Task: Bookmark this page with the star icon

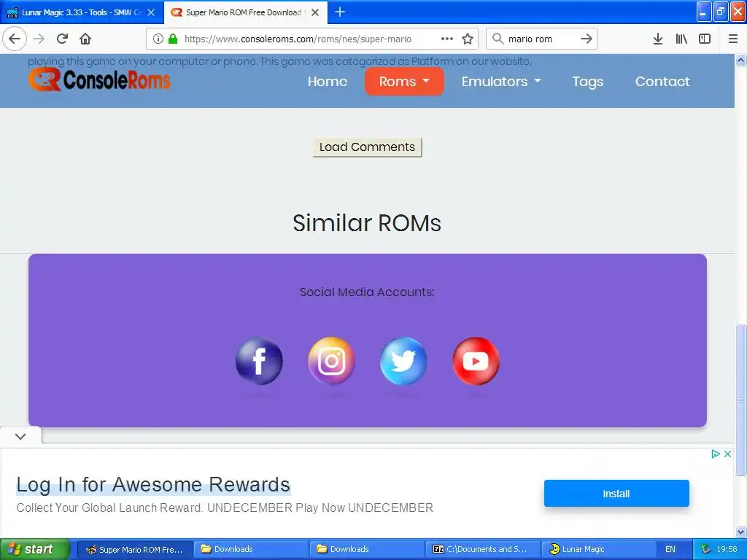Action: (x=468, y=39)
